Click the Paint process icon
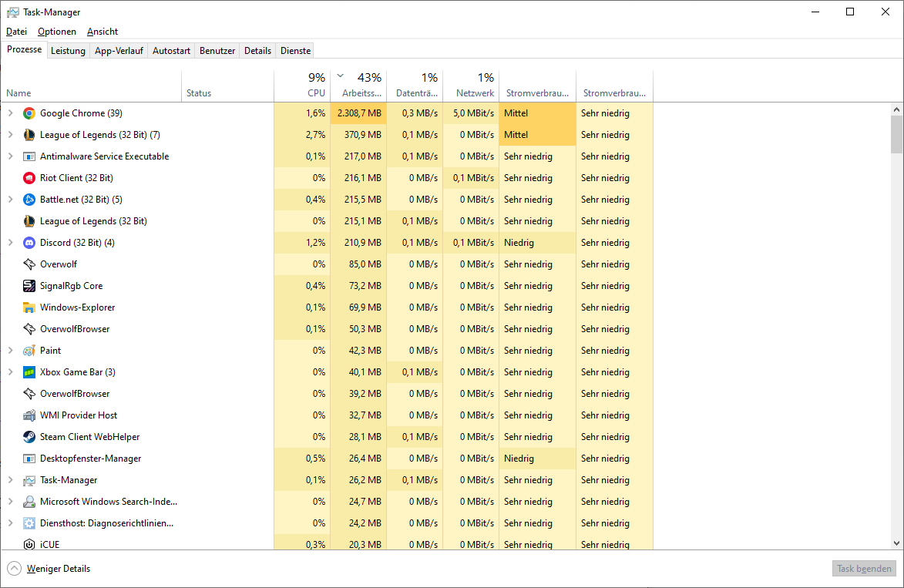Image resolution: width=904 pixels, height=588 pixels. (x=29, y=351)
